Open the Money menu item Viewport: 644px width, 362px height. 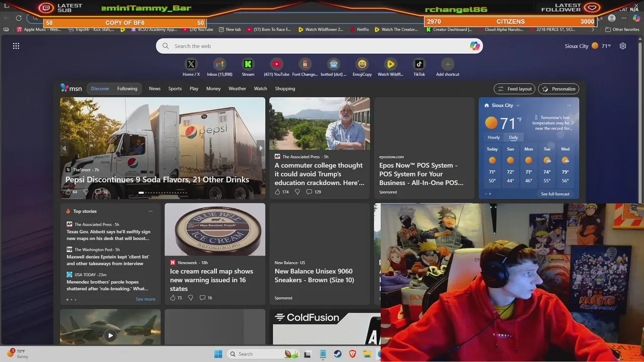click(213, 88)
